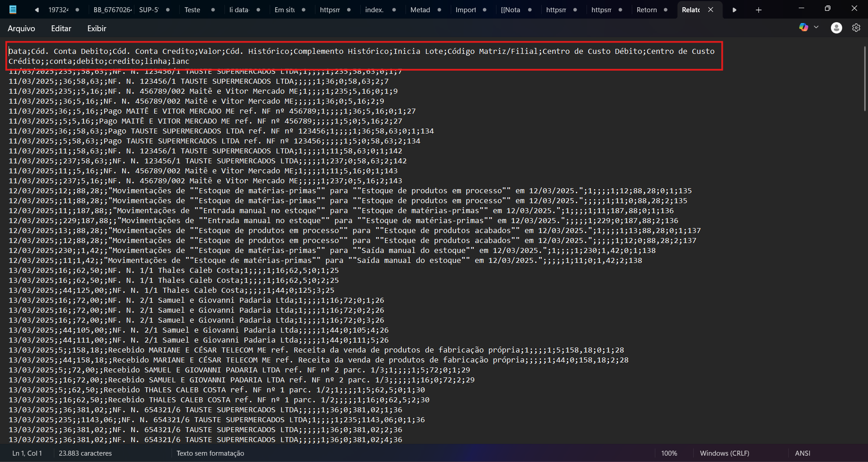The image size is (868, 462).
Task: Click the line ending in 381,02;4;36
Action: pyautogui.click(x=205, y=439)
